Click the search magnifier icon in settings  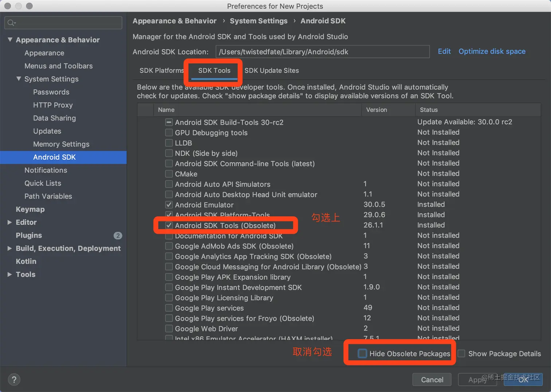coord(11,23)
